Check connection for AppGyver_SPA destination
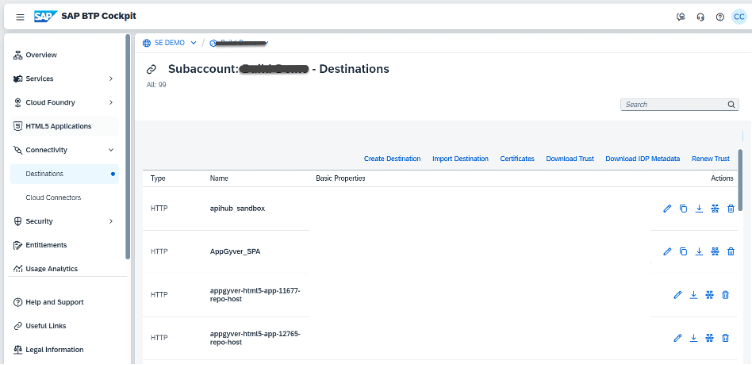Viewport: 755px width, 365px height. click(x=715, y=251)
